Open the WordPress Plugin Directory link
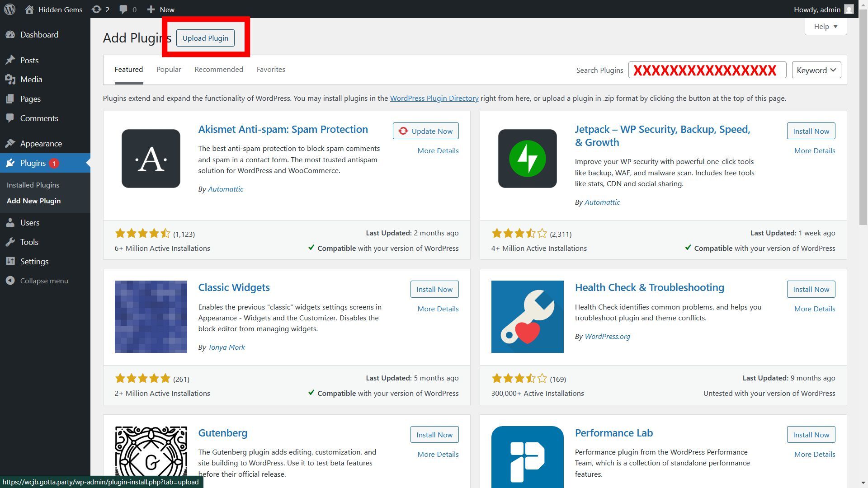Viewport: 868px width, 488px height. tap(434, 99)
